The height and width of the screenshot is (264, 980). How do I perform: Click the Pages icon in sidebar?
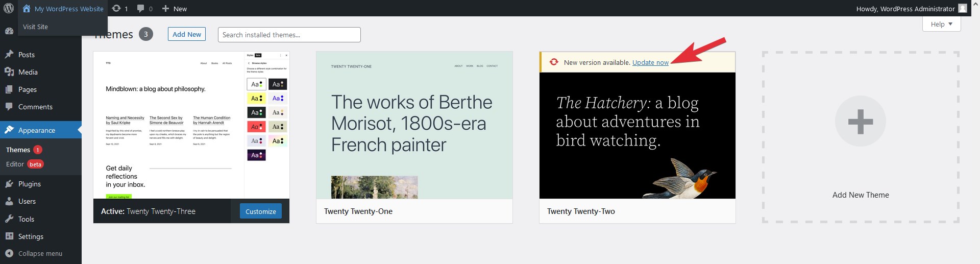pos(9,89)
